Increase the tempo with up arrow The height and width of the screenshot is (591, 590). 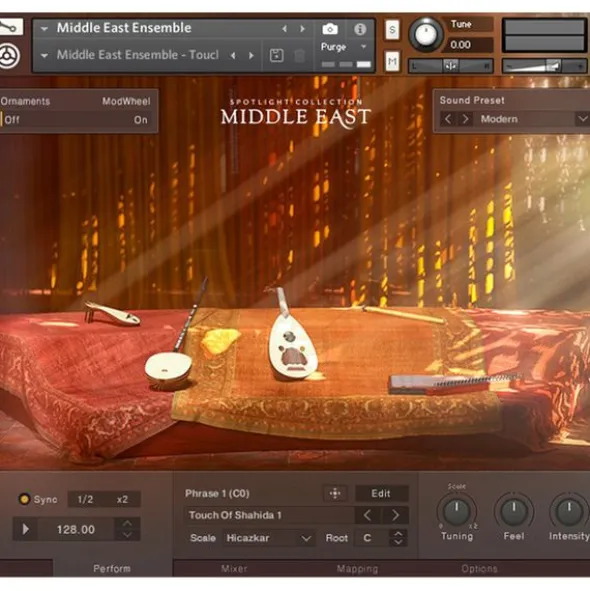tap(127, 523)
